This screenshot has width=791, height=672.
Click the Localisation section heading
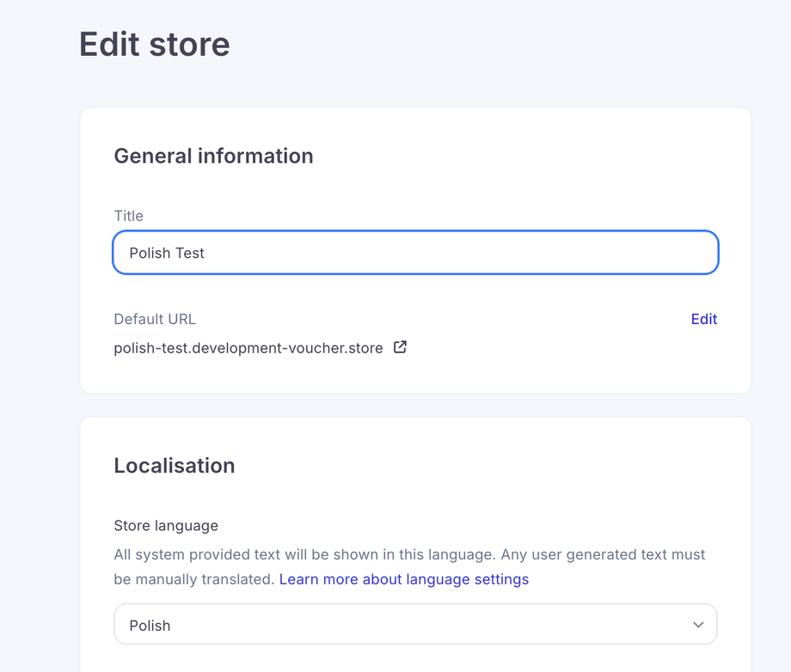[x=175, y=465]
